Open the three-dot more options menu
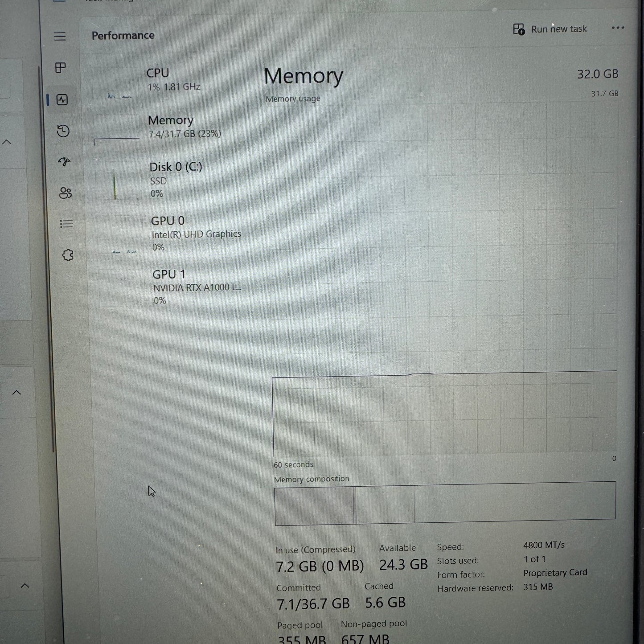Screen dimensions: 644x644 tap(618, 28)
